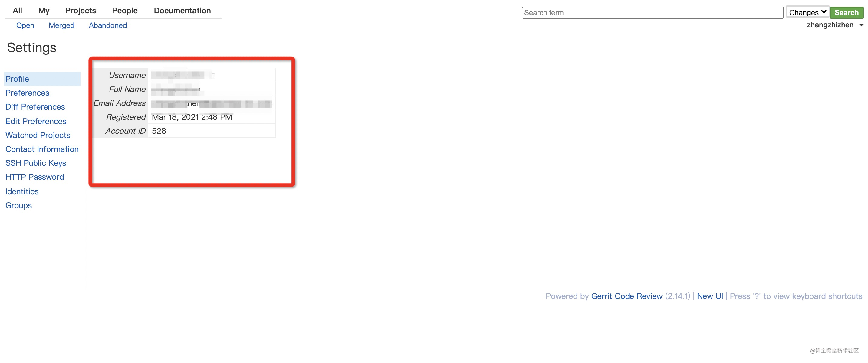Switch to the My menu
This screenshot has height=363, width=868.
point(44,11)
